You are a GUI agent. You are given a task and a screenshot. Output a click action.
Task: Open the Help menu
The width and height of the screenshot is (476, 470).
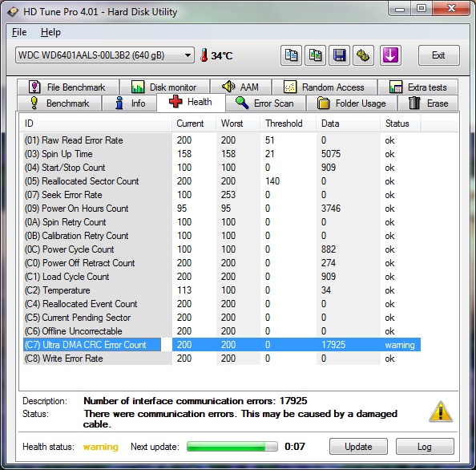point(50,32)
